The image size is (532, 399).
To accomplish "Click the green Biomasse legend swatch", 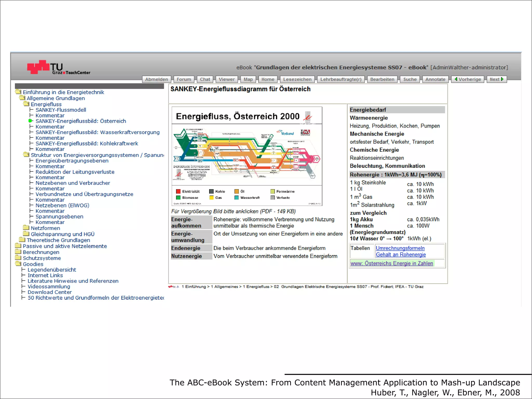I will click(178, 197).
